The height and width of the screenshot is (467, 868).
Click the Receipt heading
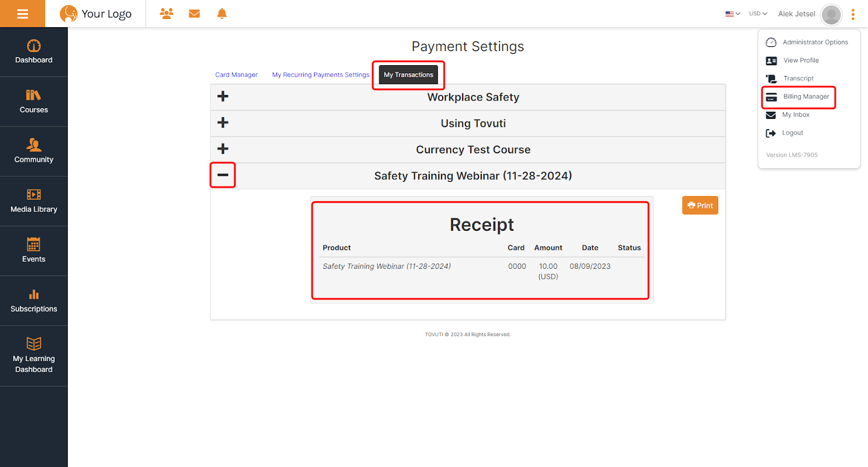(x=481, y=224)
